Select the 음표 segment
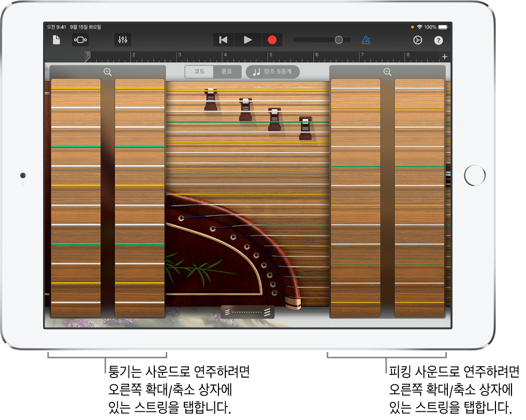 [x=227, y=71]
